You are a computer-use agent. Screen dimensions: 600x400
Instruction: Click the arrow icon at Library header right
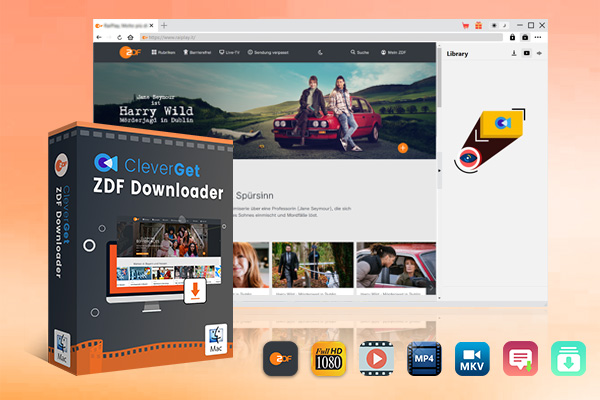pyautogui.click(x=539, y=53)
